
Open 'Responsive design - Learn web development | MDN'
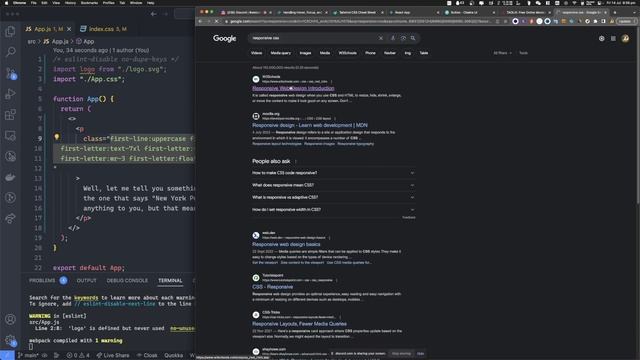(x=310, y=125)
